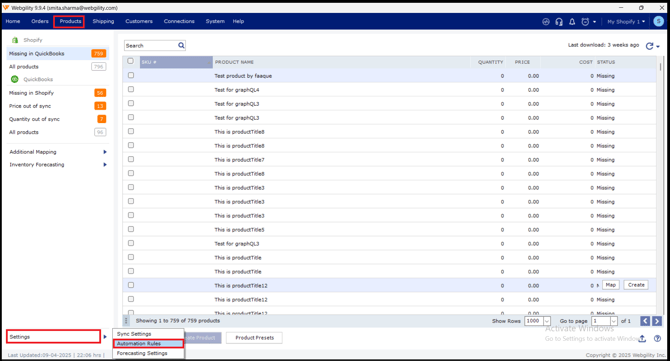
Task: Toggle the select-all header checkbox
Action: tap(131, 61)
